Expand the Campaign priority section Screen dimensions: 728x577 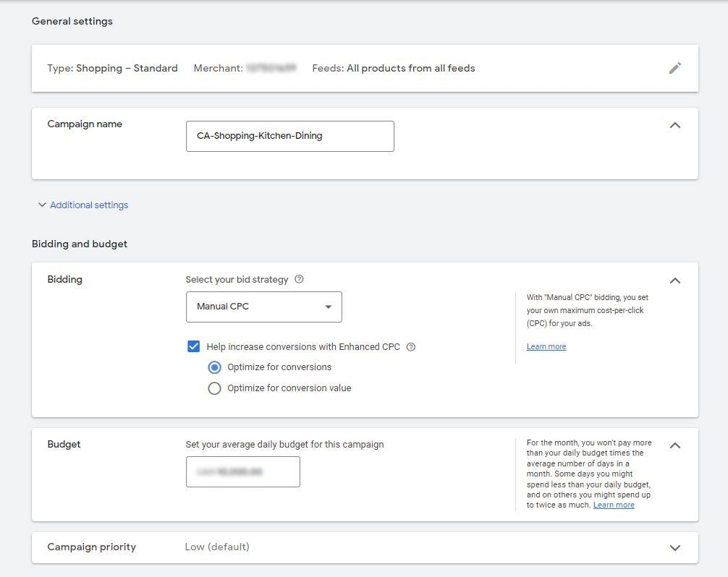point(675,547)
